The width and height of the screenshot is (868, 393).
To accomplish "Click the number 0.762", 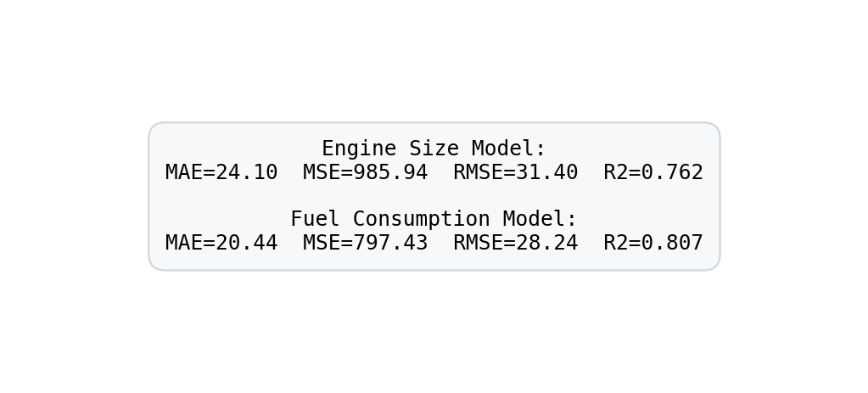I will 672,173.
